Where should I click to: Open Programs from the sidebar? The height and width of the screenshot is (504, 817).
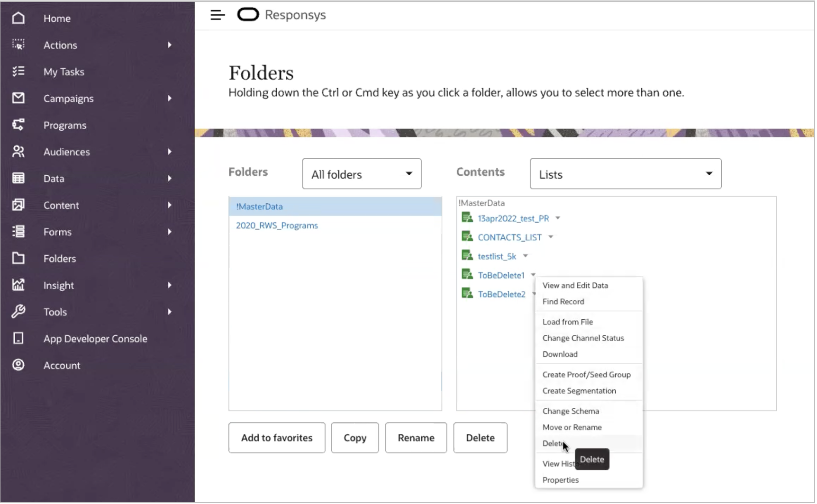point(65,125)
